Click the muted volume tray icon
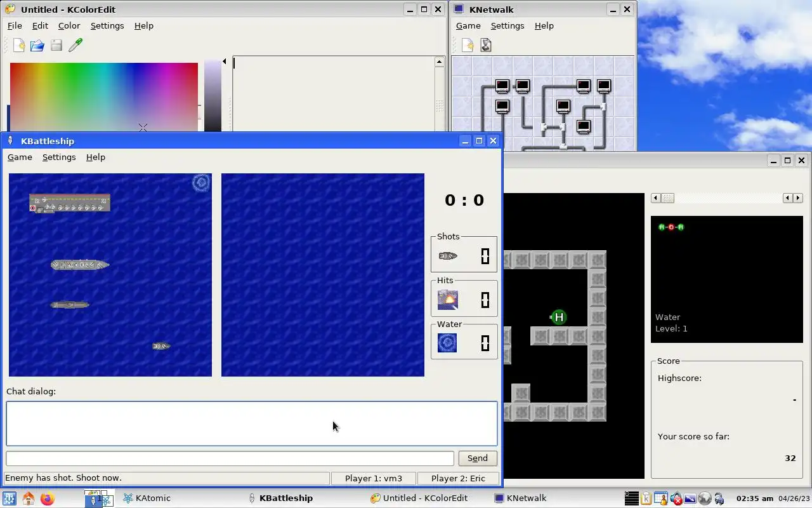Screen dimensions: 812x508 pos(676,498)
